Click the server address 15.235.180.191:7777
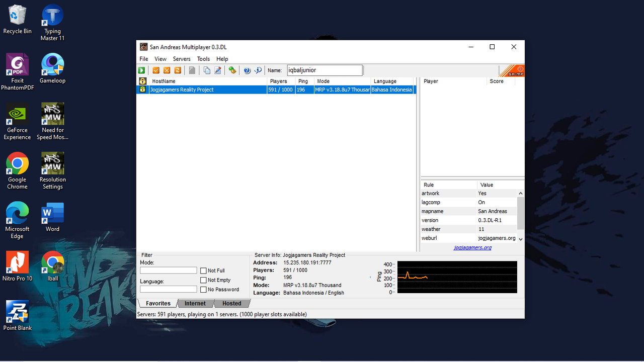This screenshot has height=362, width=644. click(x=307, y=262)
